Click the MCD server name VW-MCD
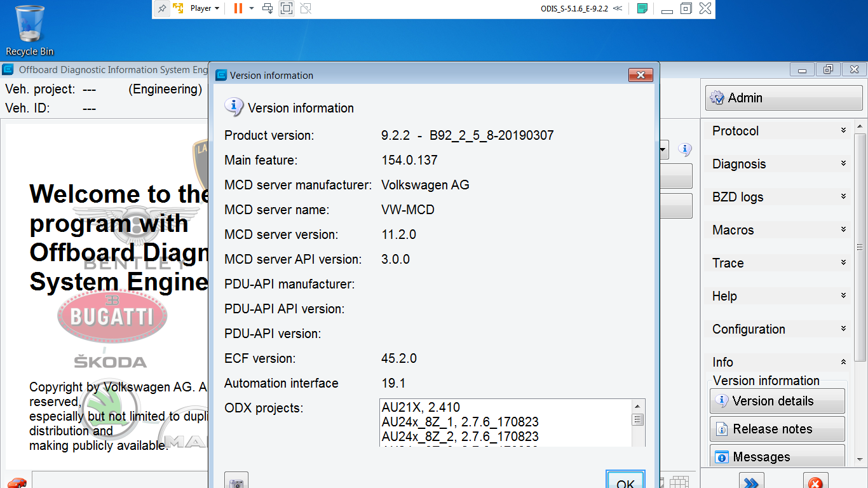Viewport: 868px width, 488px height. click(x=408, y=210)
